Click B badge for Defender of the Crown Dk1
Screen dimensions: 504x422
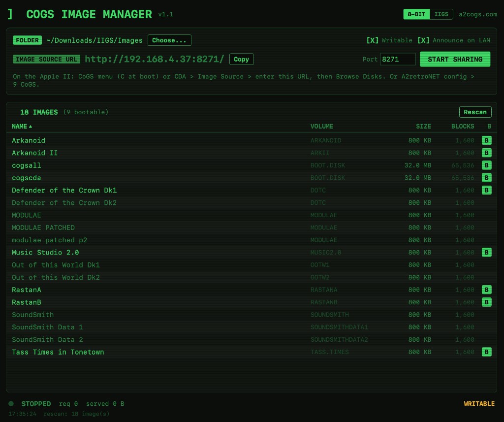[x=486, y=190]
